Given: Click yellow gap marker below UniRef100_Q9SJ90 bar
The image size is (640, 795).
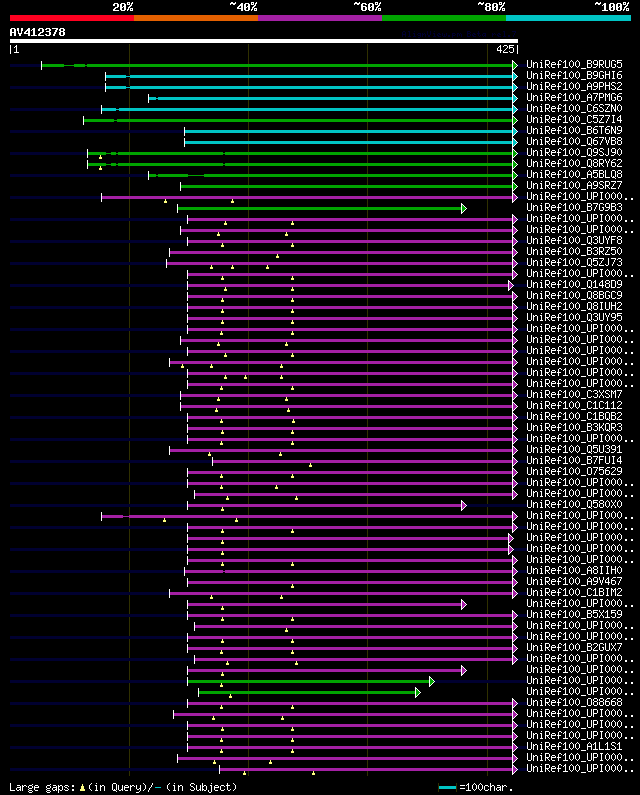Looking at the screenshot, I should (x=100, y=157).
